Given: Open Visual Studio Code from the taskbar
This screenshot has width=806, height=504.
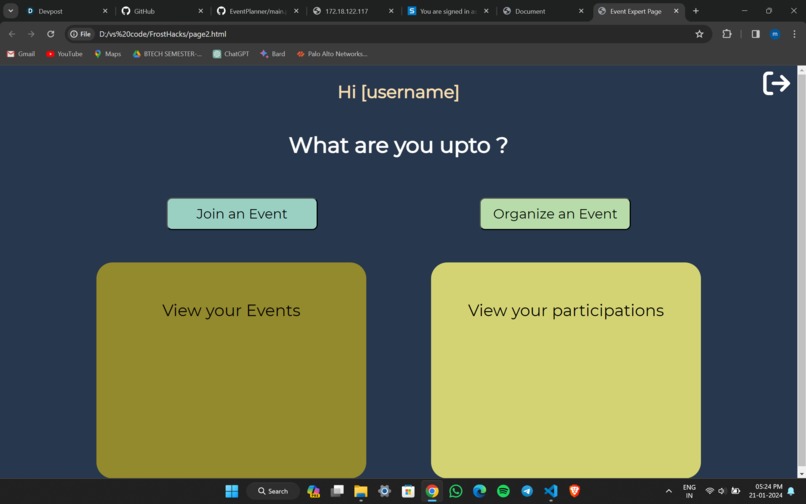Looking at the screenshot, I should 551,491.
